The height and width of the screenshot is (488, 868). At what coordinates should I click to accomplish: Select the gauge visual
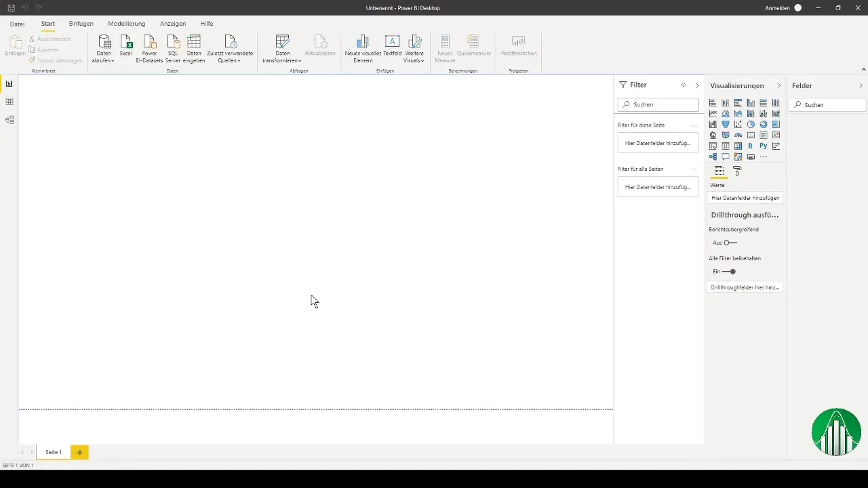click(738, 135)
